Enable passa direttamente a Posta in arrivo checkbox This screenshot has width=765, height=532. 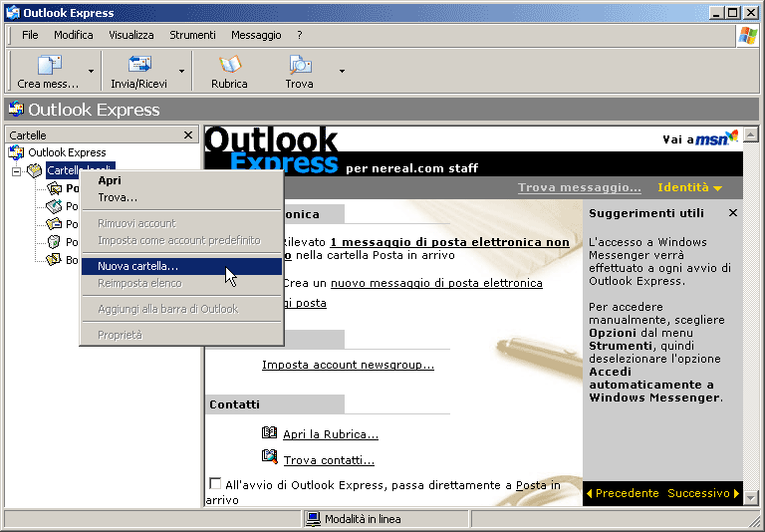(215, 483)
